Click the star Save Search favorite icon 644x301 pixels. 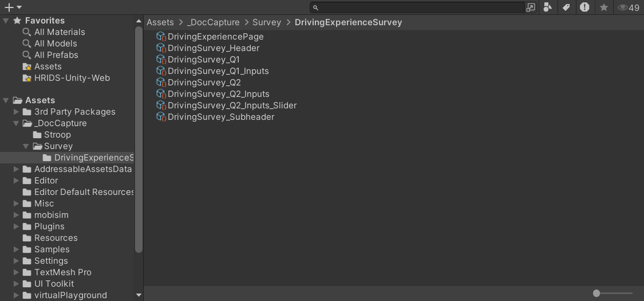pyautogui.click(x=604, y=7)
